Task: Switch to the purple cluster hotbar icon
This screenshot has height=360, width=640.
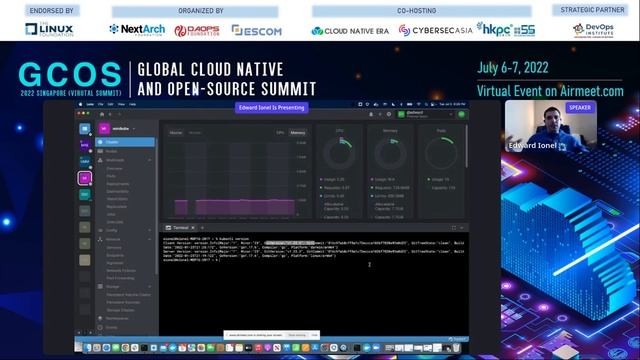Action: 85,145
